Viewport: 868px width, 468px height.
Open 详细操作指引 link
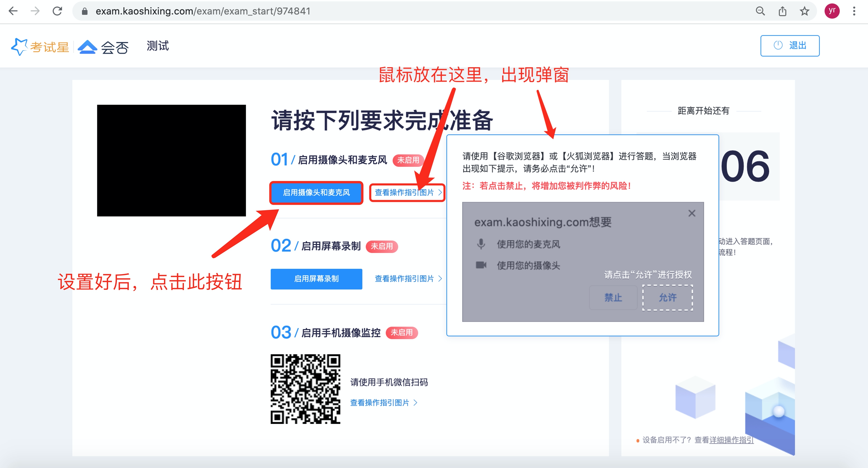[x=731, y=440]
